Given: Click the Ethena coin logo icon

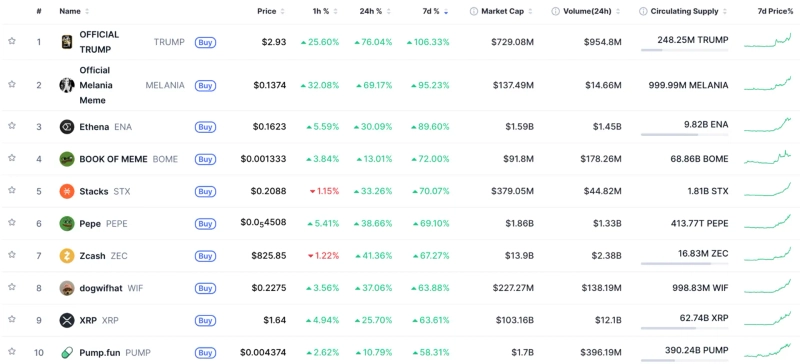Looking at the screenshot, I should coord(67,127).
